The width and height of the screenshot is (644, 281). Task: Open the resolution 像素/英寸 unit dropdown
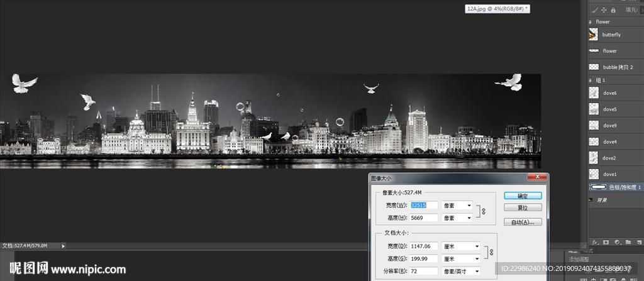click(461, 271)
